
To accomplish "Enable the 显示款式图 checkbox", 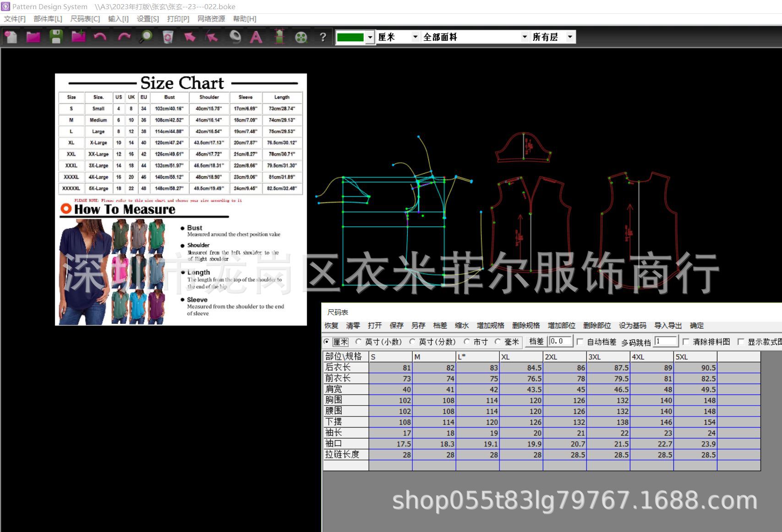I will click(x=741, y=342).
